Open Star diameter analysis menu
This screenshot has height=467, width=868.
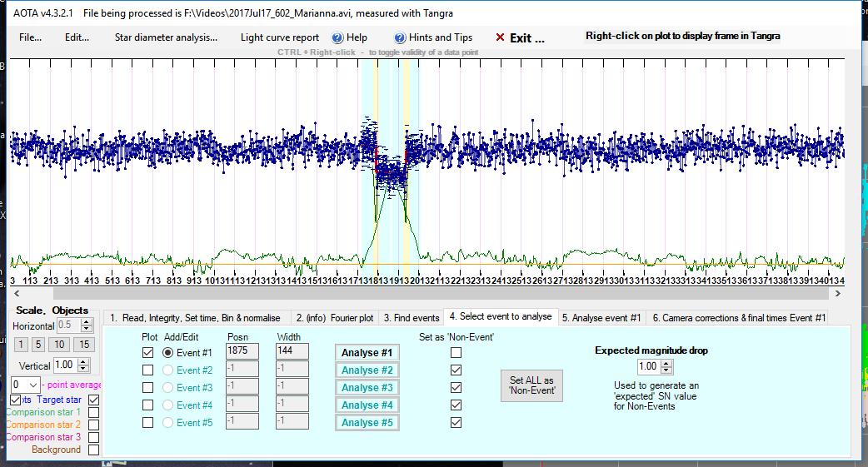[166, 37]
